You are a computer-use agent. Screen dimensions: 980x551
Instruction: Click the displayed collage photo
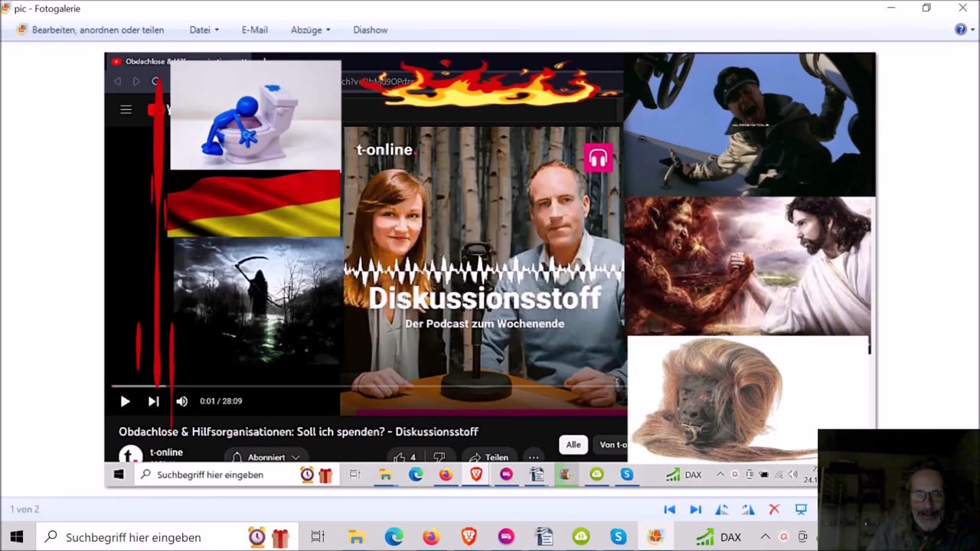coord(490,270)
